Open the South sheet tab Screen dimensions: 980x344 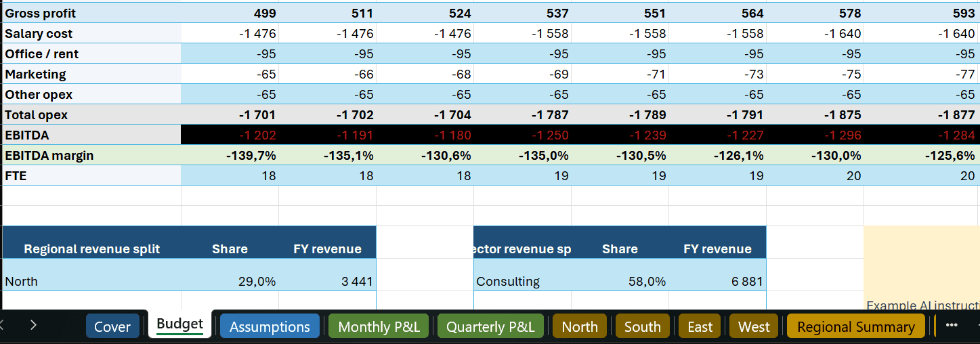pos(642,327)
